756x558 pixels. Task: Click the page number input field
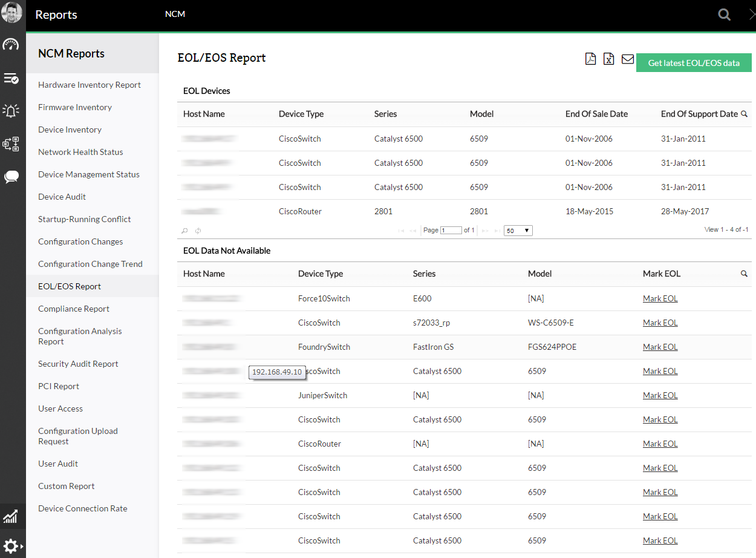click(451, 231)
